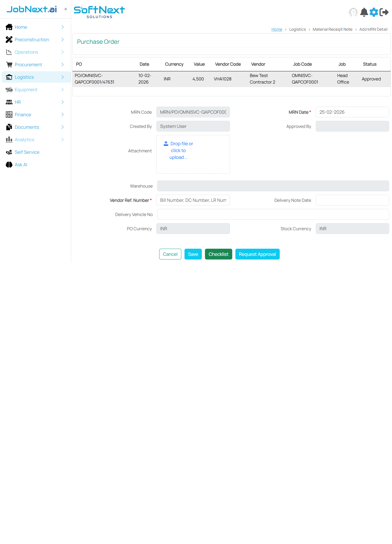Click the Material Receipt Note breadcrumb
The height and width of the screenshot is (544, 392).
coord(333,29)
